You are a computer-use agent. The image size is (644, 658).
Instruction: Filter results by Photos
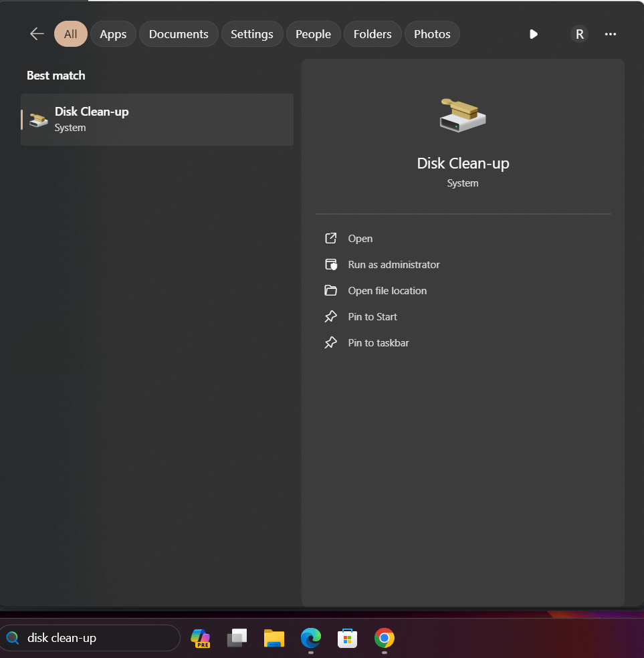[432, 34]
